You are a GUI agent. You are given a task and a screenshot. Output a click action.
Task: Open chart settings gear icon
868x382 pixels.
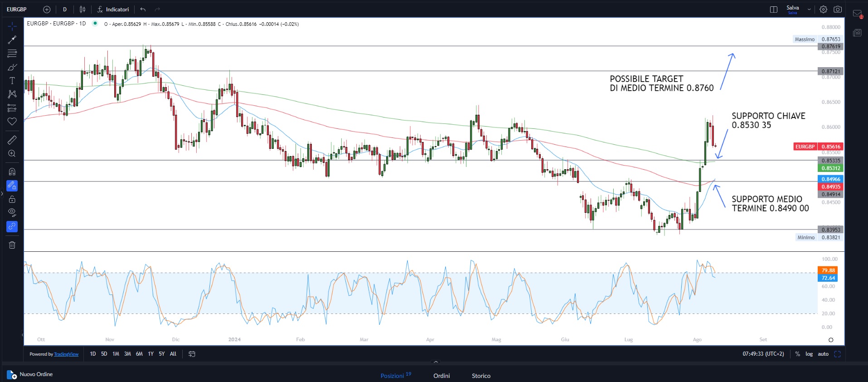click(823, 10)
